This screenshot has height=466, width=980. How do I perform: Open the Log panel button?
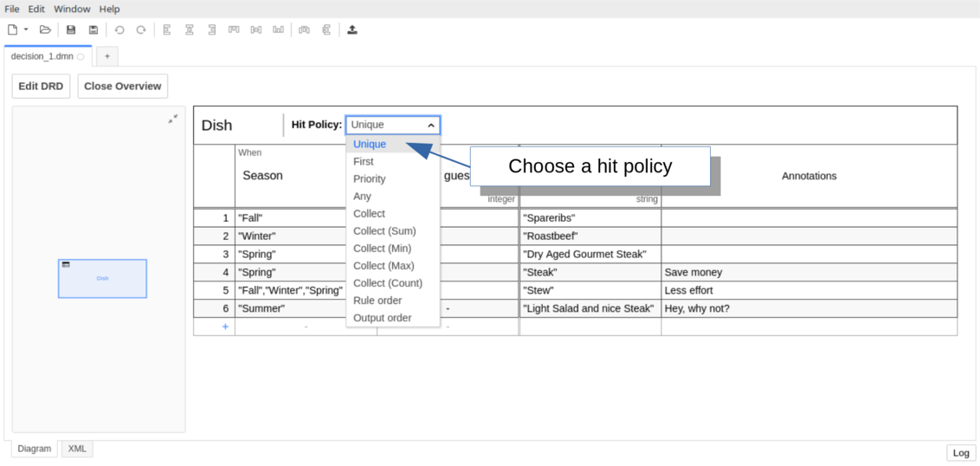tap(961, 453)
